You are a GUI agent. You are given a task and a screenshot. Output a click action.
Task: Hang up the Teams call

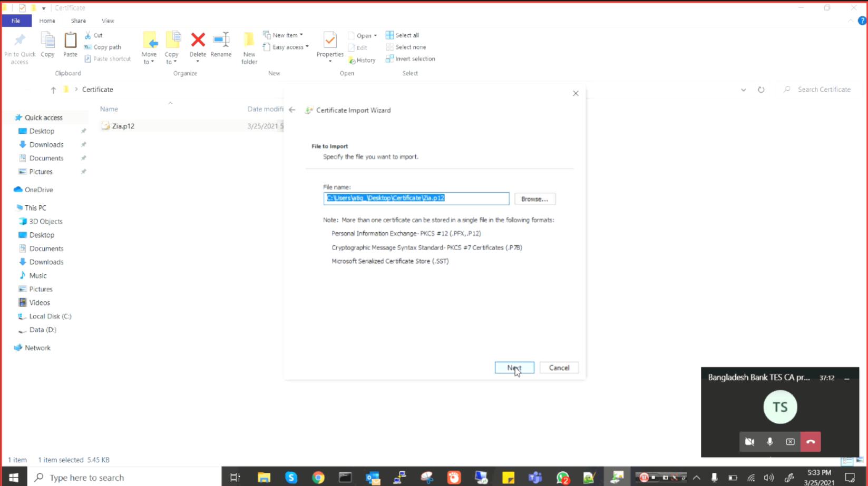pos(811,442)
